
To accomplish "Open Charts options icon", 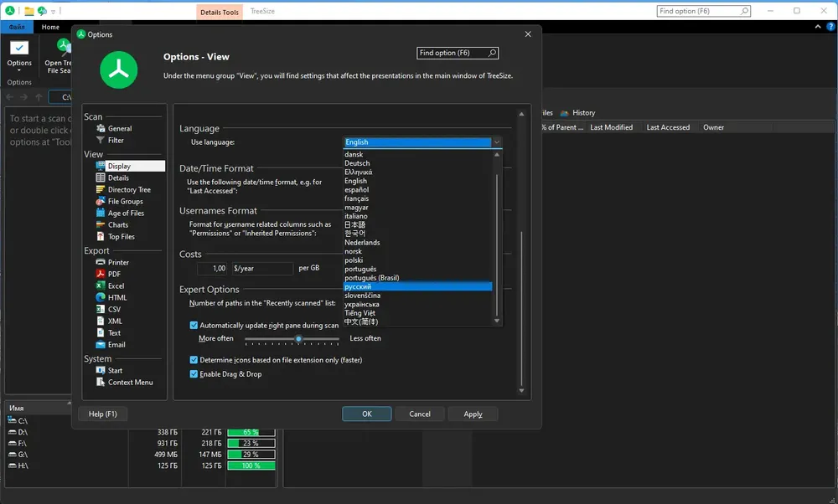I will (101, 224).
